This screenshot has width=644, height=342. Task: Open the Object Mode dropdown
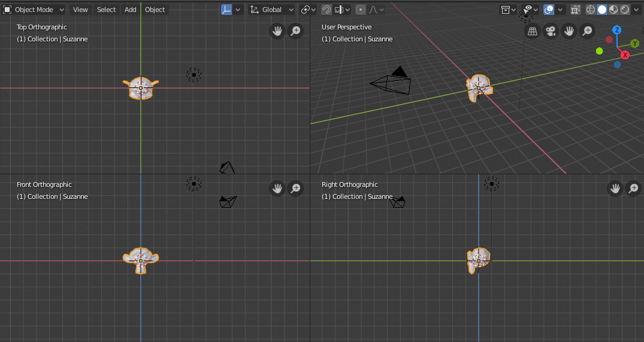[x=34, y=10]
